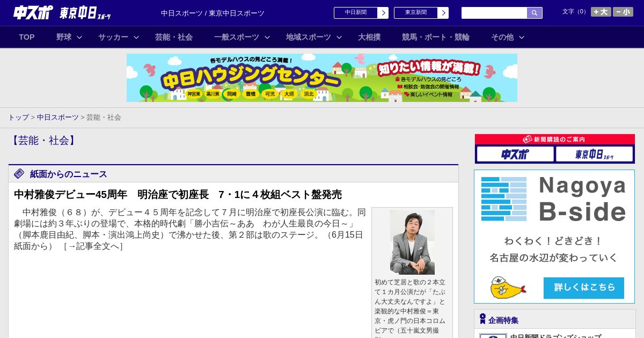Image resolution: width=644 pixels, height=338 pixels.
Task: Click the arrow next to 中日新聞
Action: [x=383, y=13]
